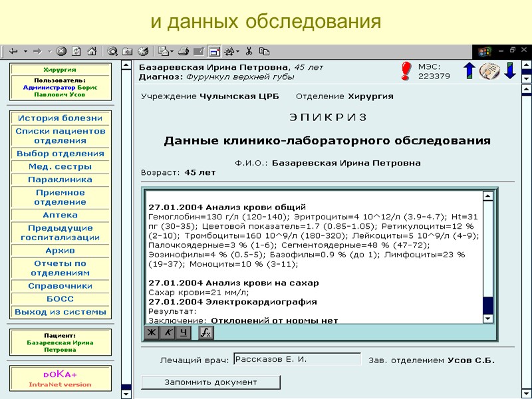532x399 pixels.
Task: Click the blue down arrow icon
Action: pyautogui.click(x=510, y=70)
